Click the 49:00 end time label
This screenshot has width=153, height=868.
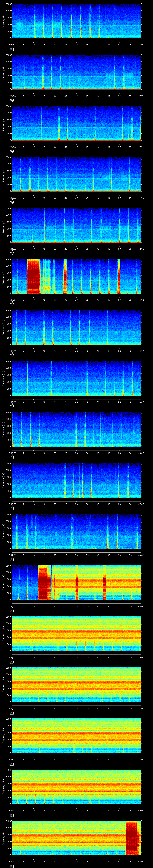click(141, 606)
